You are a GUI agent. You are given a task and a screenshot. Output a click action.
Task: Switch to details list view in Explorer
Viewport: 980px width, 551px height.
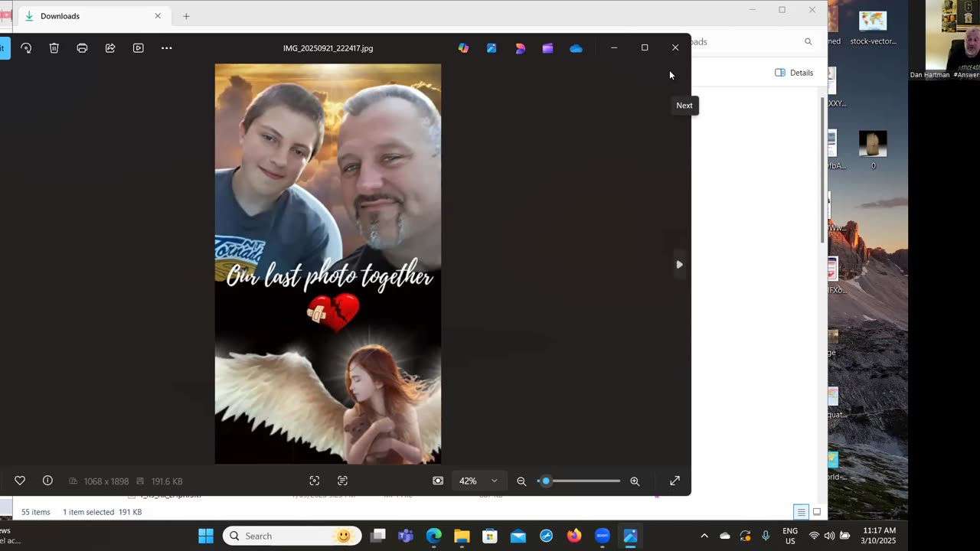(x=801, y=512)
